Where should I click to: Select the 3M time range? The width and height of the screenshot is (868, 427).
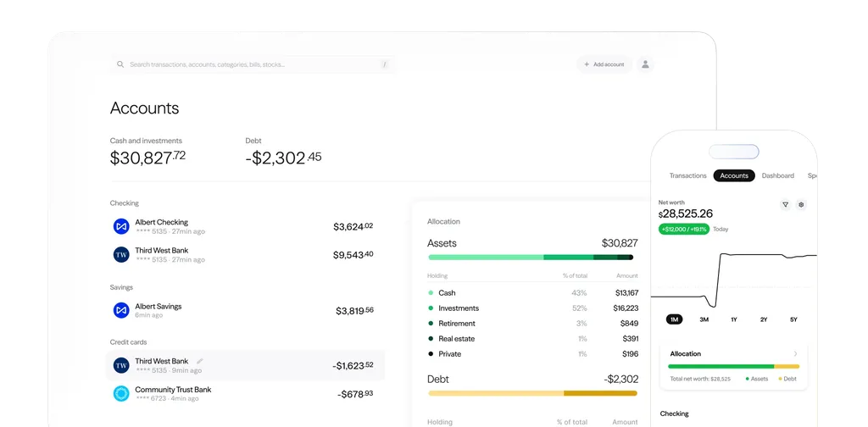point(704,319)
